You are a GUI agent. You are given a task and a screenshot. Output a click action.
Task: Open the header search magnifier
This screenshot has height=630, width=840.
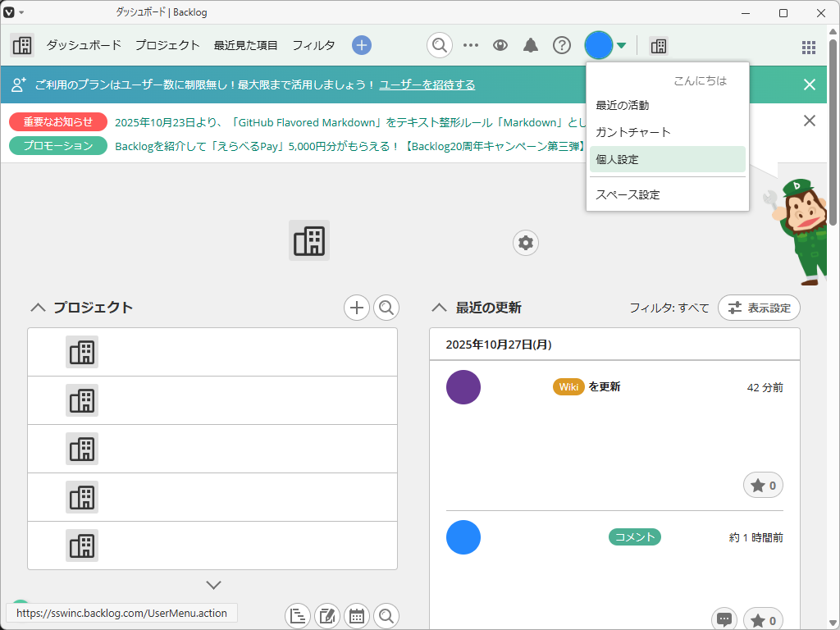(440, 46)
